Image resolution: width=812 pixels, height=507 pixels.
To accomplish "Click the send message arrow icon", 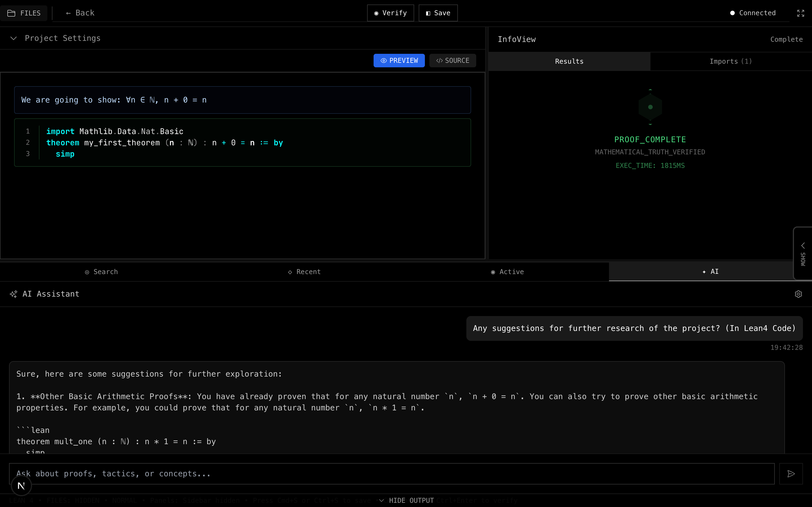I will 791,474.
